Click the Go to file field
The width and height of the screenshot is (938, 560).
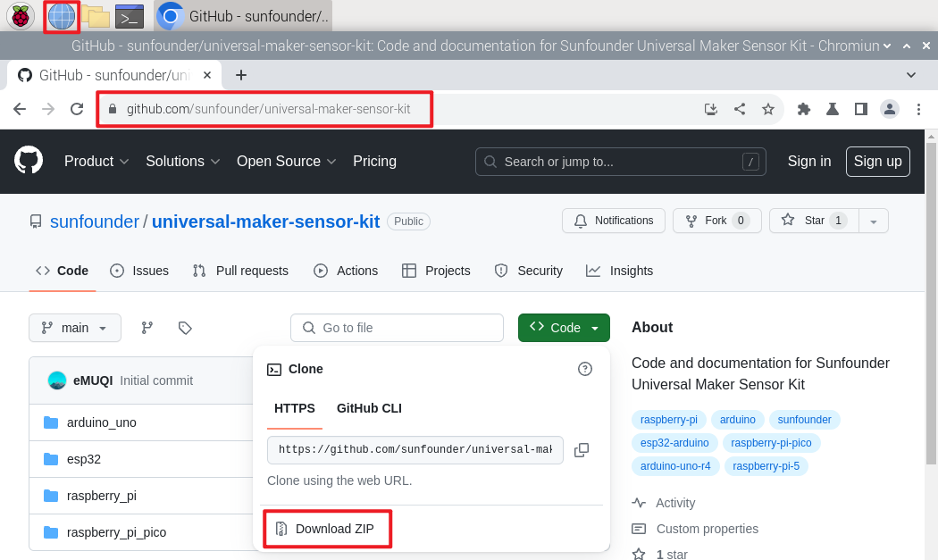click(x=397, y=328)
